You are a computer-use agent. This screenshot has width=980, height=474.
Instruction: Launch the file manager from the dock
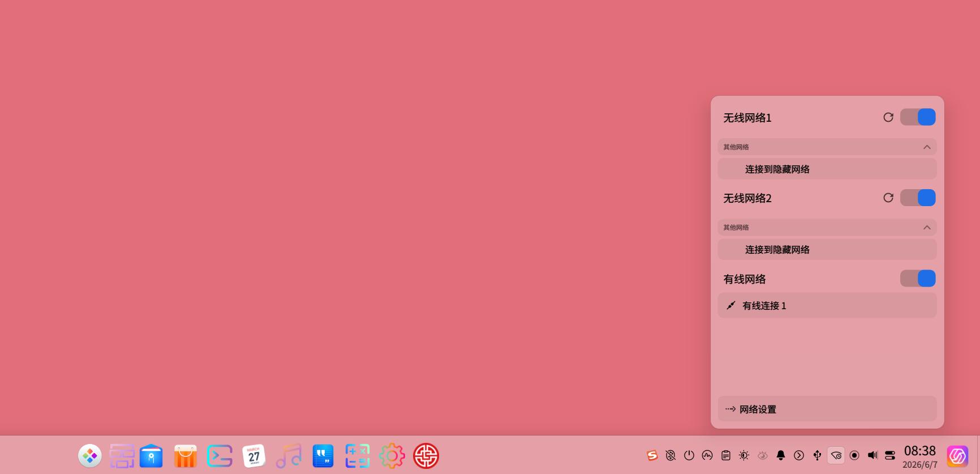(x=151, y=456)
